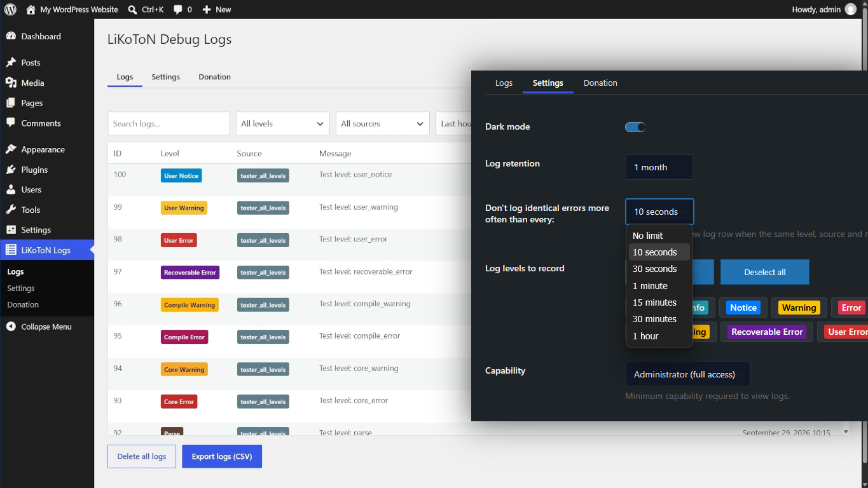Select Logs tab in light page
Image resolution: width=868 pixels, height=488 pixels.
(x=125, y=77)
